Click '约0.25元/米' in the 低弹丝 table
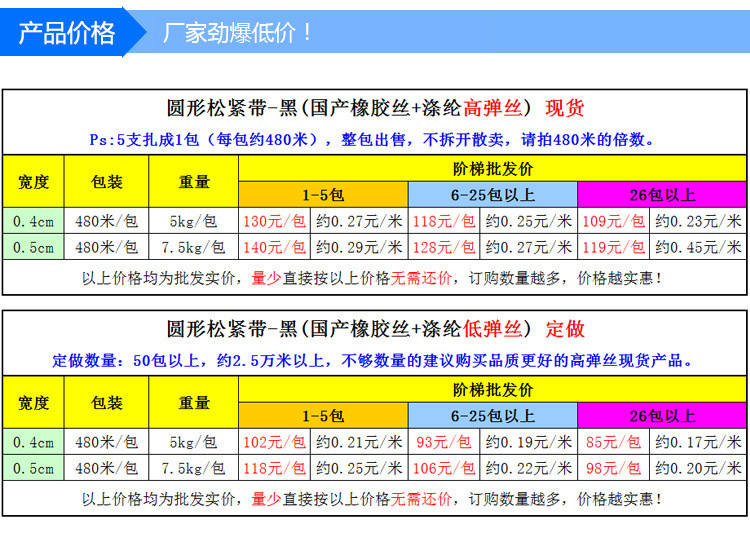The image size is (750, 550). click(359, 468)
